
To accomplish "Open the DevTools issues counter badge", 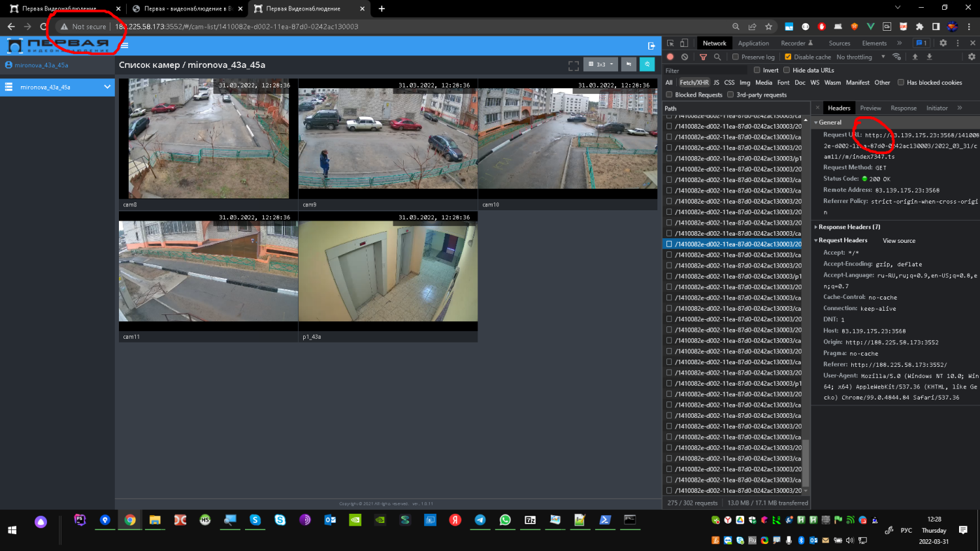I will pyautogui.click(x=921, y=43).
